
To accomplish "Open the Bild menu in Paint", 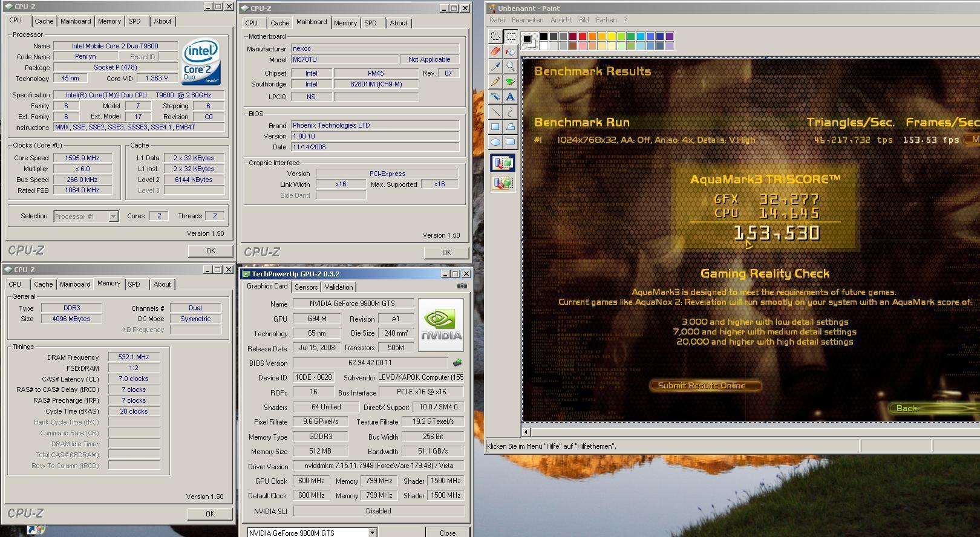I will pyautogui.click(x=583, y=20).
